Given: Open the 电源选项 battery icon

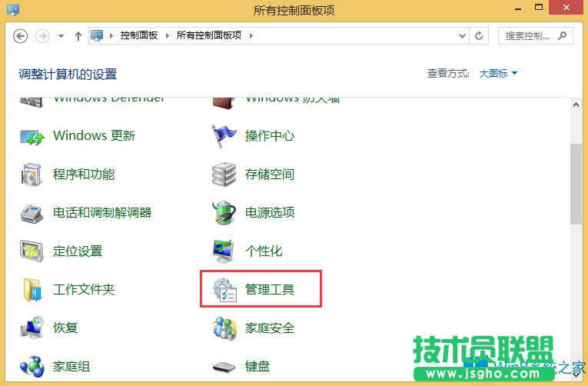Looking at the screenshot, I should click(x=224, y=213).
